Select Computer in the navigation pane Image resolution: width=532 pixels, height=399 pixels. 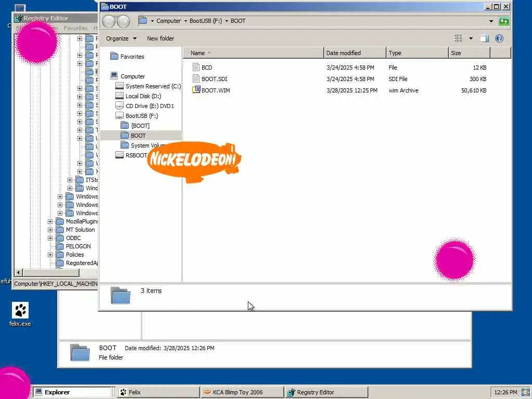[132, 76]
